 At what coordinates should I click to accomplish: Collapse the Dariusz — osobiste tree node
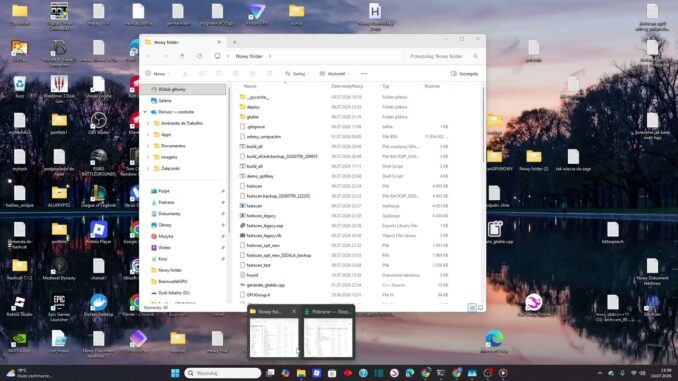[x=145, y=112]
